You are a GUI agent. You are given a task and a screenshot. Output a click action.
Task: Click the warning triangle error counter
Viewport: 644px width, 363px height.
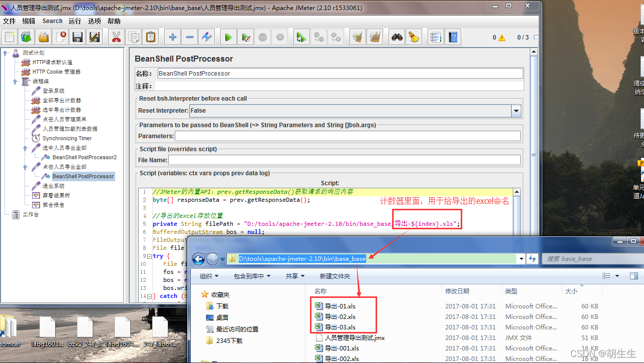(502, 38)
